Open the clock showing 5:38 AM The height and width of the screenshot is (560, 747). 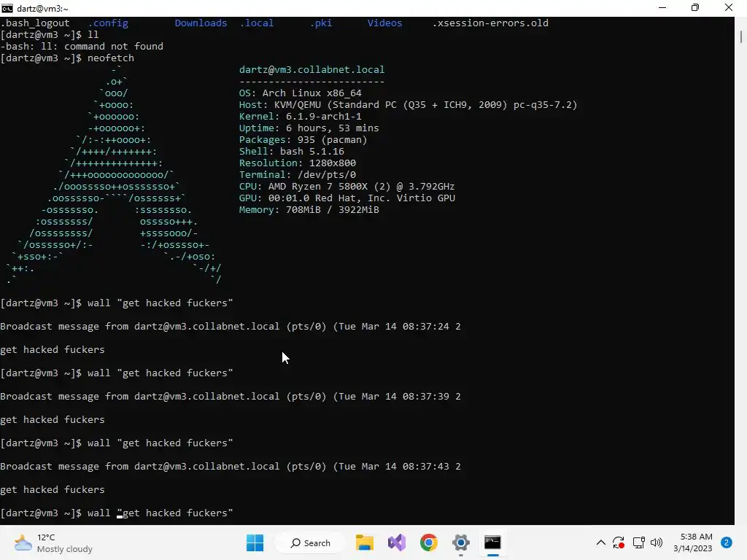click(693, 542)
